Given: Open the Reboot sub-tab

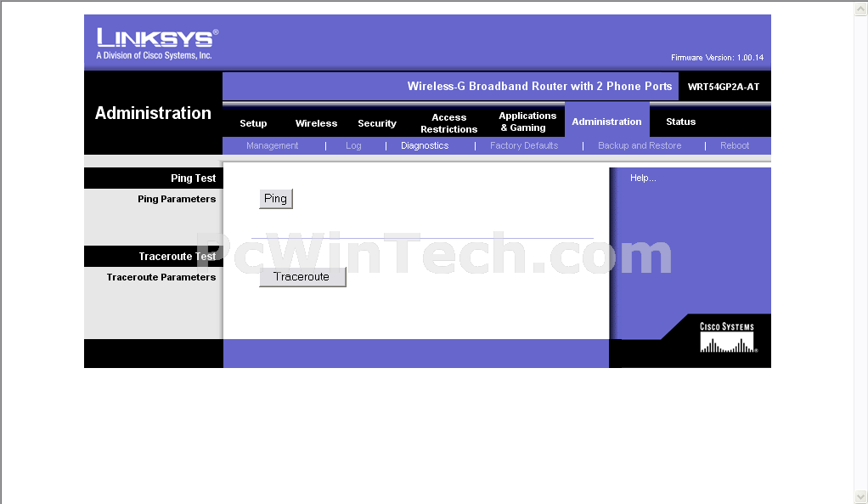Looking at the screenshot, I should tap(734, 145).
